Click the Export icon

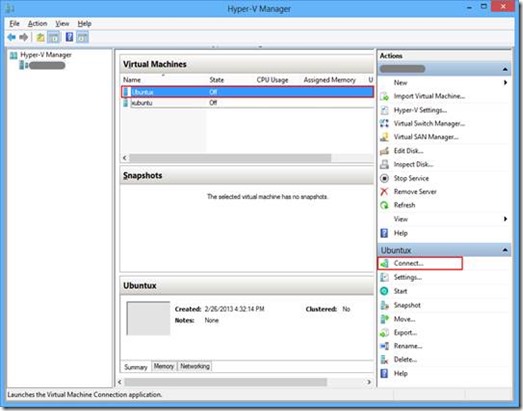point(384,333)
